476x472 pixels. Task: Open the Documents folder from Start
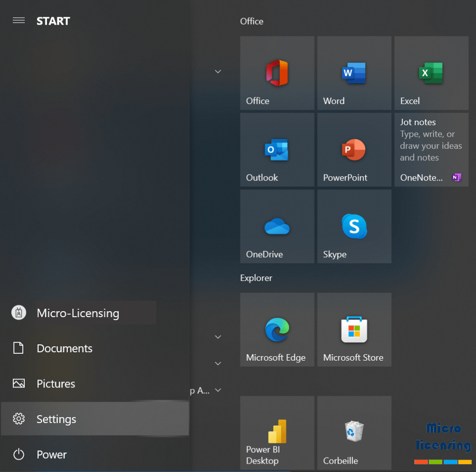[95, 348]
